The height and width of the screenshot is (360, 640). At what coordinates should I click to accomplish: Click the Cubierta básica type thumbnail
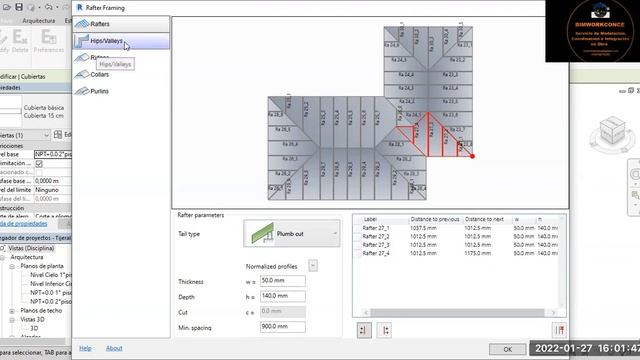click(x=10, y=111)
